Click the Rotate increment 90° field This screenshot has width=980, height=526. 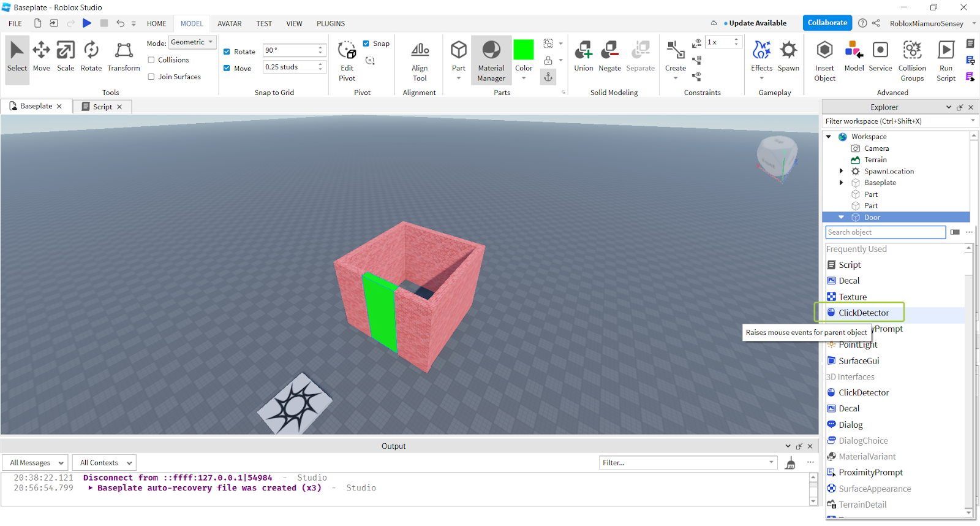290,50
